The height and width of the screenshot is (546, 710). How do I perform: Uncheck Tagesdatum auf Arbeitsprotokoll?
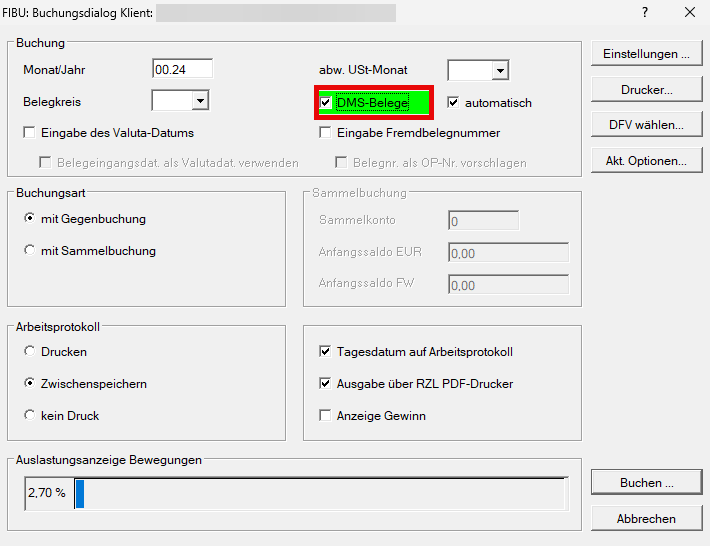click(x=325, y=352)
